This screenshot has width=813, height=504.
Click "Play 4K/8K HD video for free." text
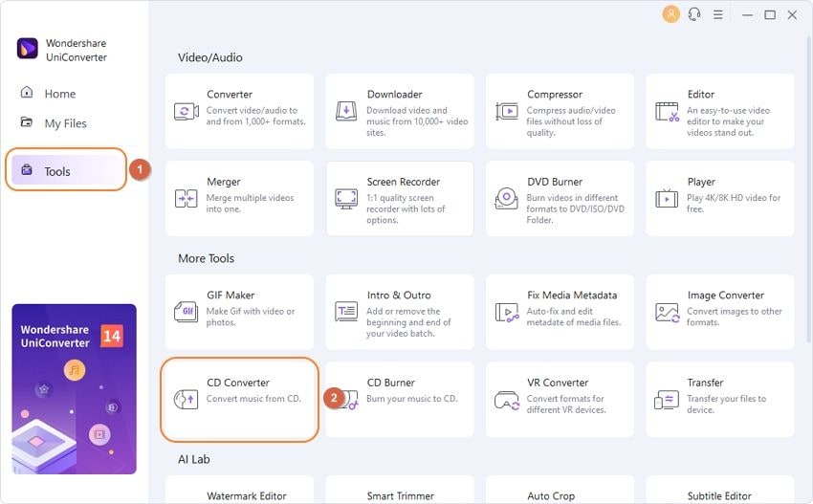point(734,204)
